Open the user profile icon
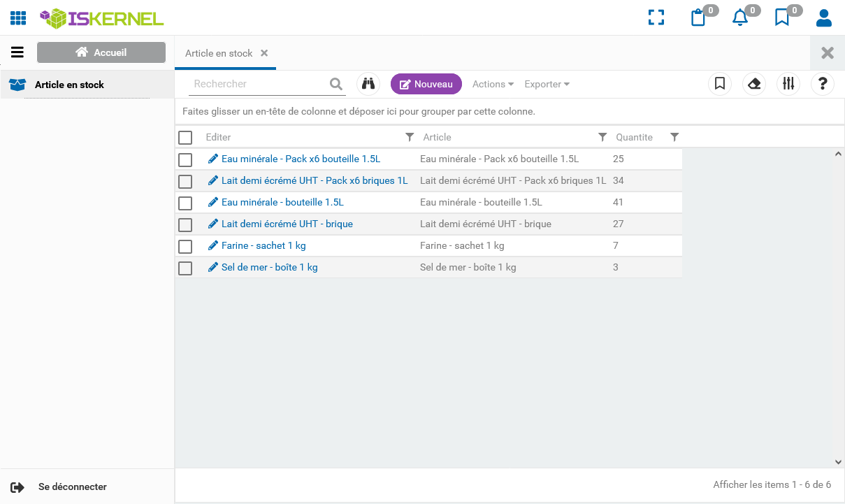Viewport: 845px width, 504px height. pos(824,17)
